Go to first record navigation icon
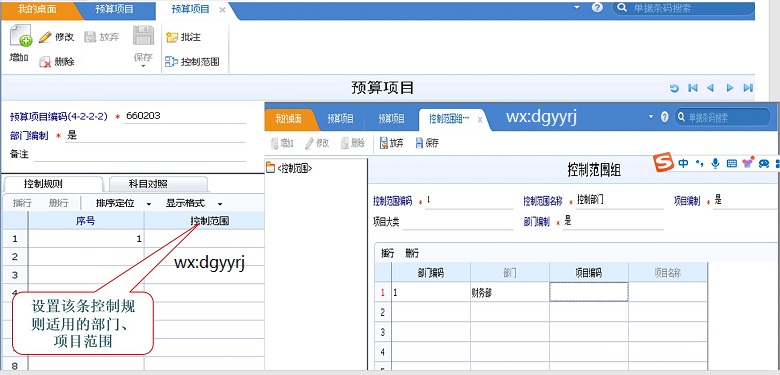The height and width of the screenshot is (375, 780). 692,88
